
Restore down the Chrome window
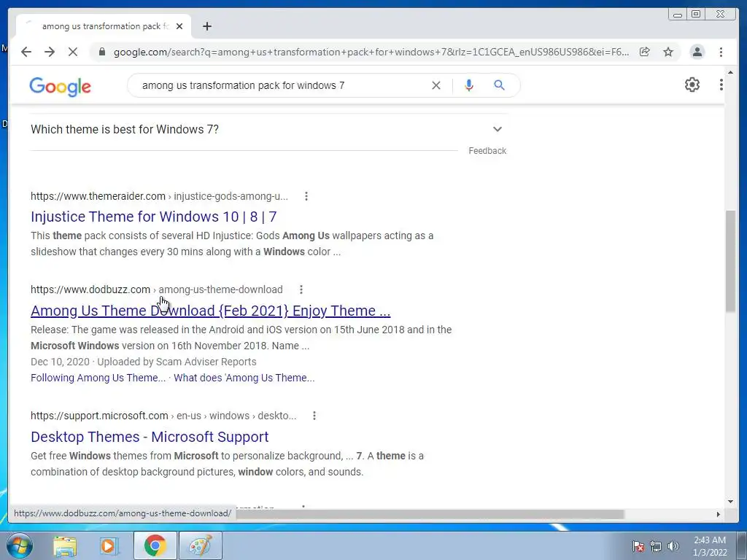[x=696, y=15]
